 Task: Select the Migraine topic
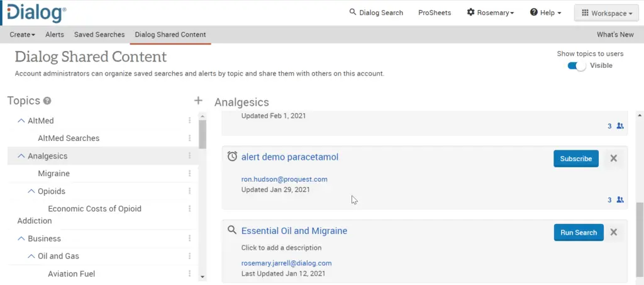54,174
